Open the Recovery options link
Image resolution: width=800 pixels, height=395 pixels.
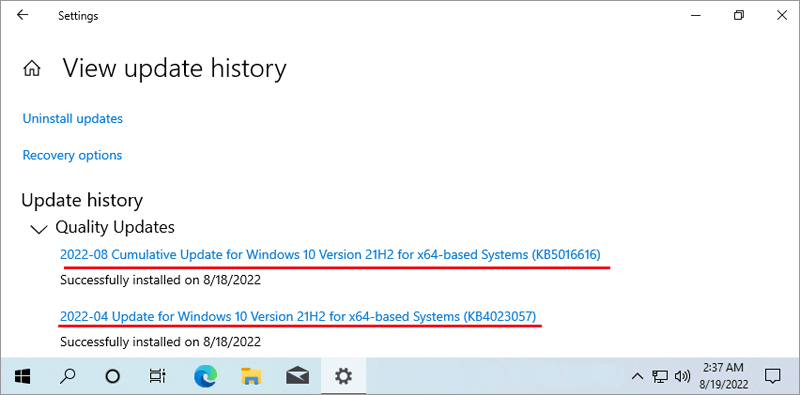point(72,155)
